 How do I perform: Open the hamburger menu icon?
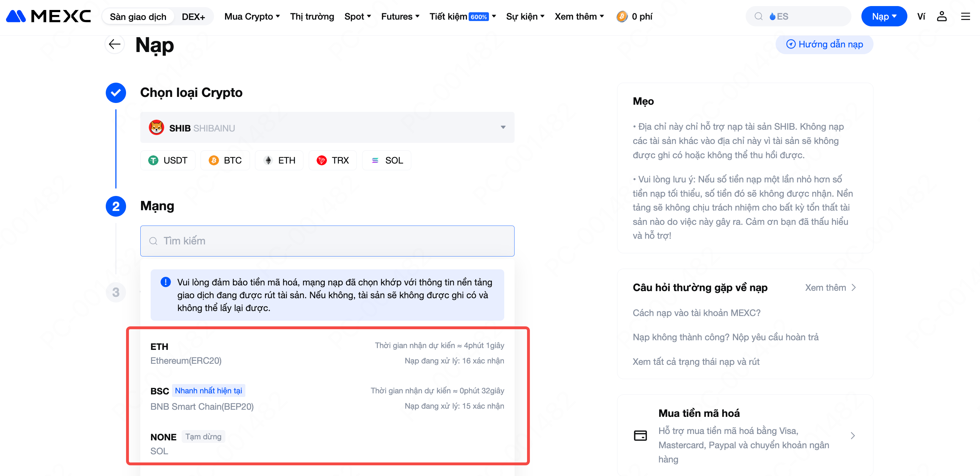(965, 16)
